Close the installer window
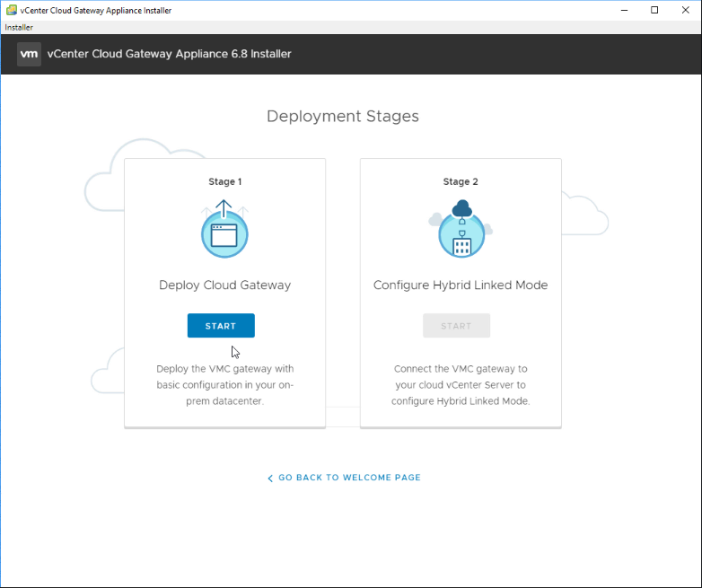This screenshot has height=588, width=702. pos(686,10)
